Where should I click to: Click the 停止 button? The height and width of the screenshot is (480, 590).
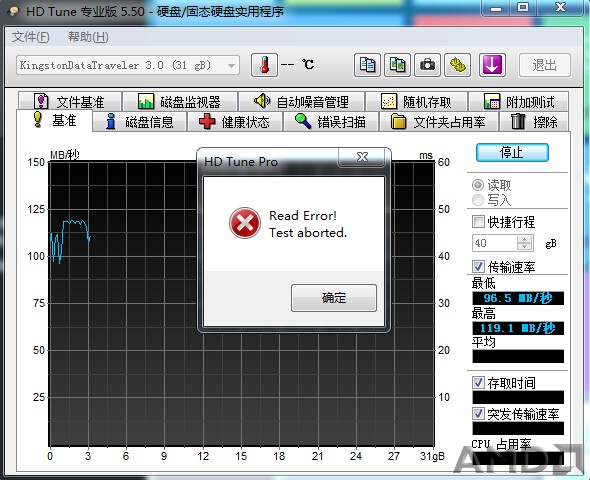pos(512,153)
